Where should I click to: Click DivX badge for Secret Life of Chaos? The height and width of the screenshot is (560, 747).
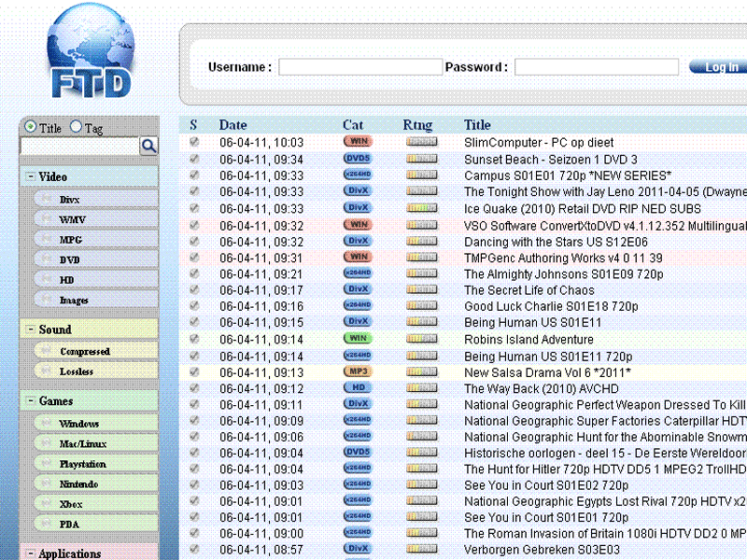point(358,289)
